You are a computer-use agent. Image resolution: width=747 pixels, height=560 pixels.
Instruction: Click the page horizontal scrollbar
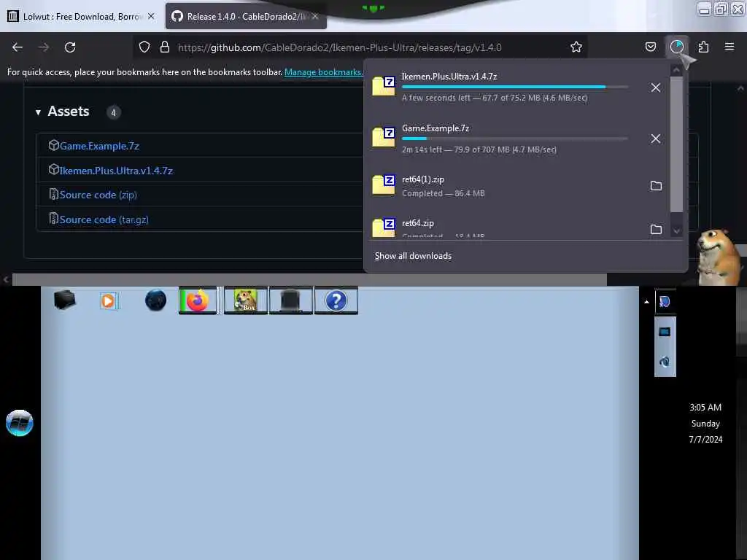coord(309,279)
